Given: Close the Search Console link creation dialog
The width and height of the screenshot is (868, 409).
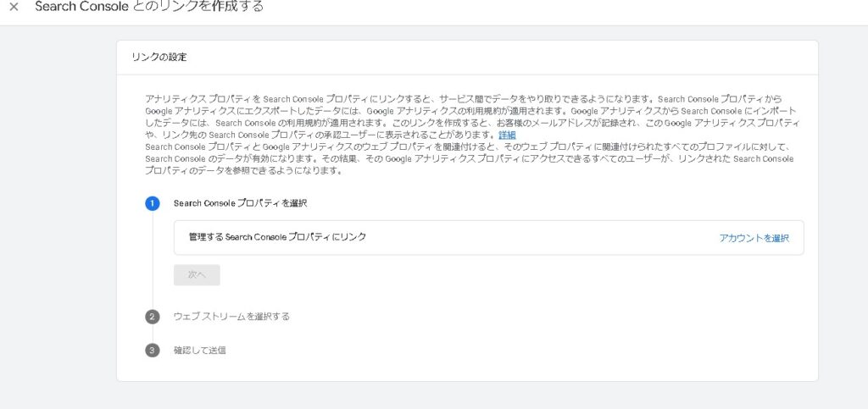Looking at the screenshot, I should (x=14, y=7).
